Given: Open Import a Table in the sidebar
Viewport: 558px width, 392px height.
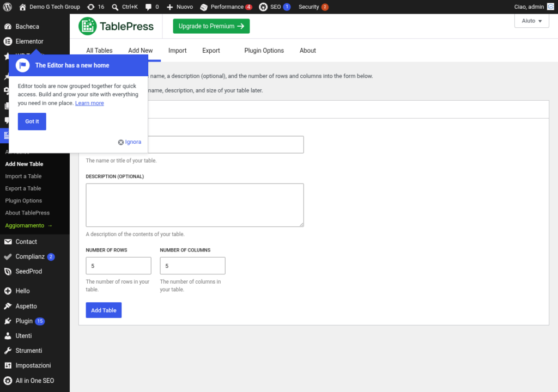Looking at the screenshot, I should click(23, 176).
